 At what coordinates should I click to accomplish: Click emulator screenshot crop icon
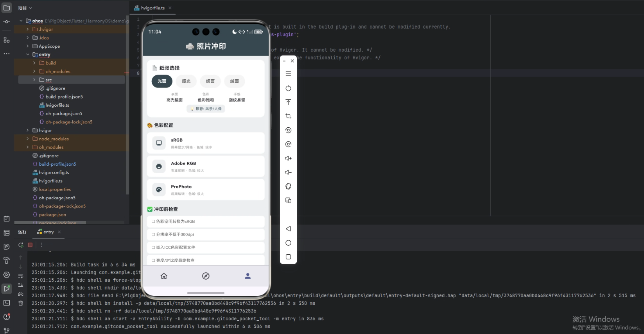[x=288, y=116]
